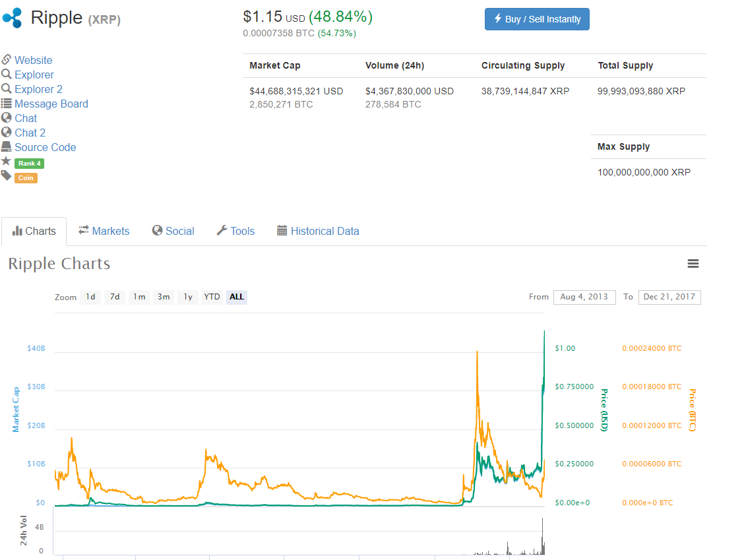
Task: Open the Explorer link
Action: [x=34, y=75]
